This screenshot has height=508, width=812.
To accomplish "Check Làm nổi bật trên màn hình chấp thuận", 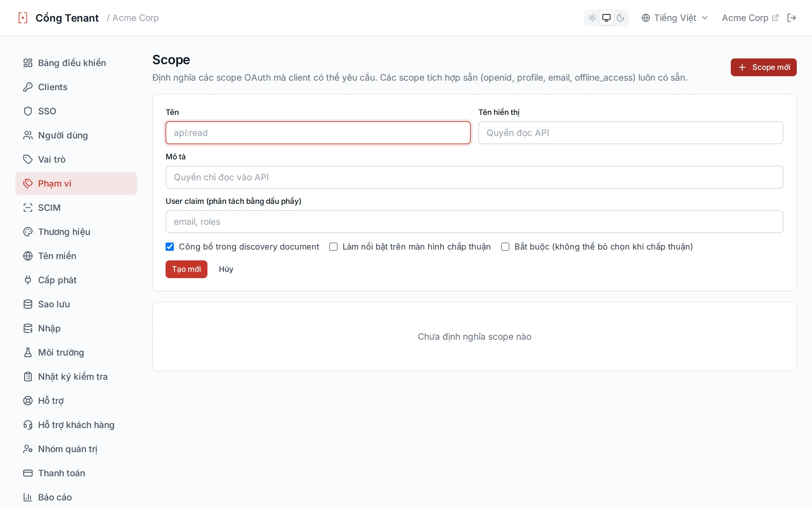I will tap(333, 247).
